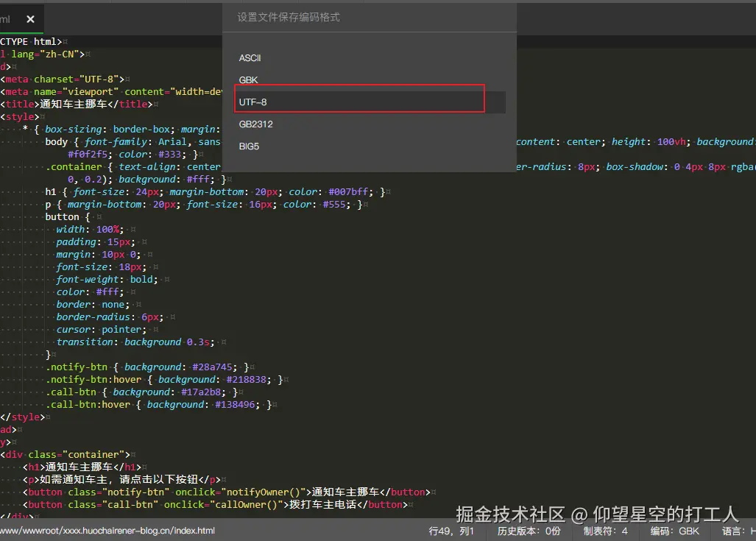Screen dimensions: 756x541
Task: Click the .call-btn:hover CSS line
Action: click(158, 405)
